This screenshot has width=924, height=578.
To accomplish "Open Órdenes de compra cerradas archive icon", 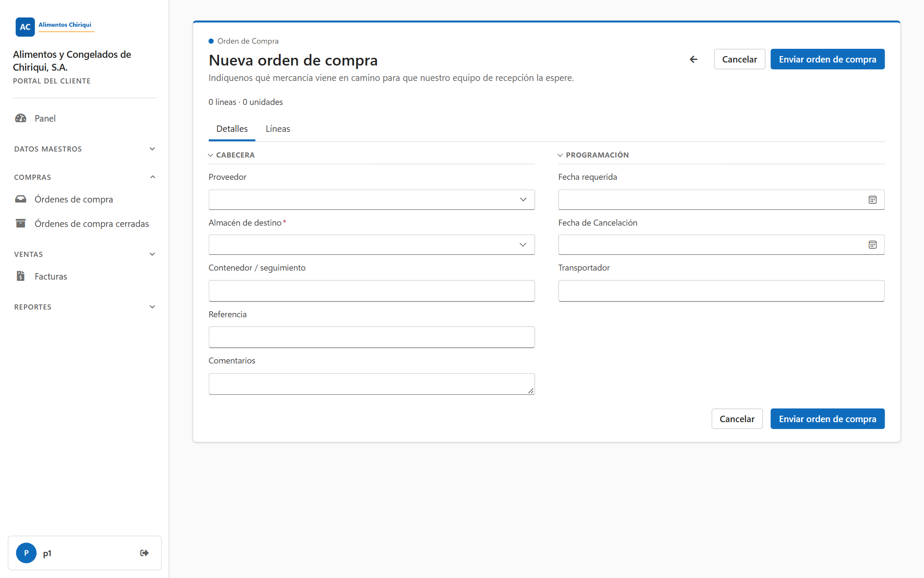I will tap(21, 223).
